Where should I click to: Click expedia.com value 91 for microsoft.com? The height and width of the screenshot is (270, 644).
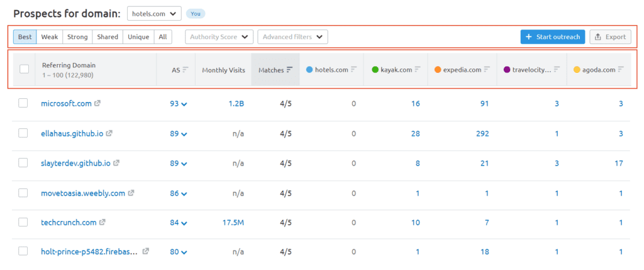tap(485, 104)
